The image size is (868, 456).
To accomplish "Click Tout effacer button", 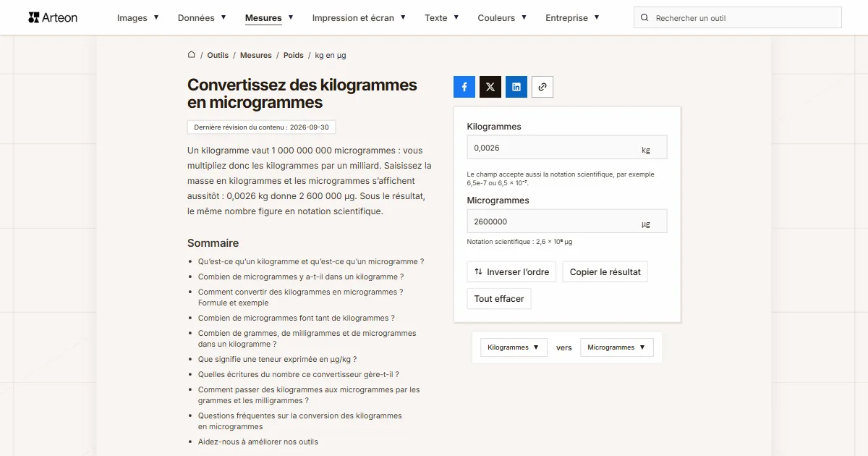I will pos(499,298).
